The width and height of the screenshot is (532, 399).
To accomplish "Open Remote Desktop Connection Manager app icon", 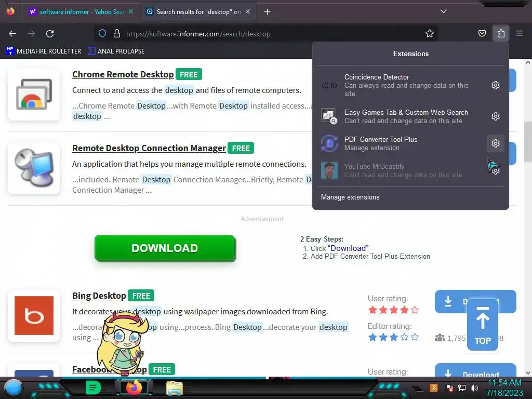I will point(34,168).
